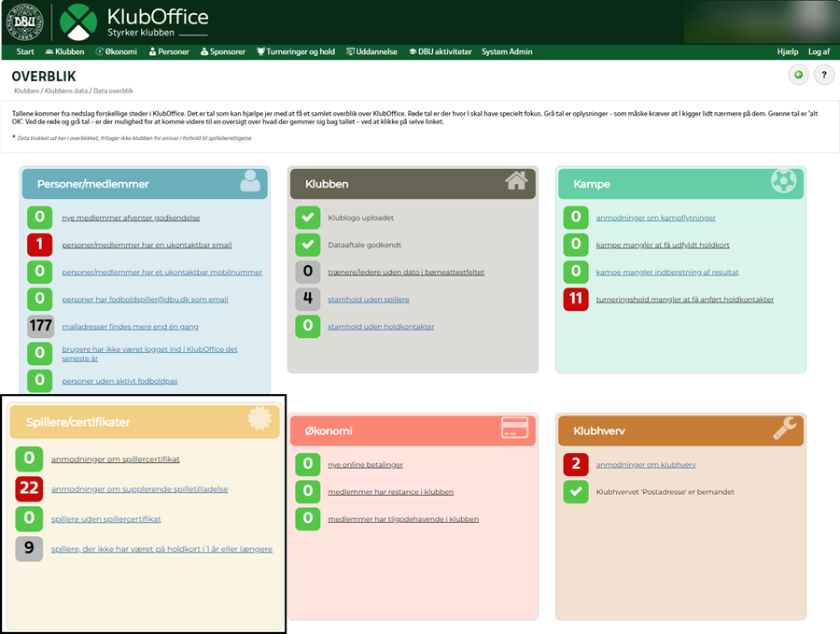Open the Start menu item
Viewport: 840px width, 634px height.
25,52
